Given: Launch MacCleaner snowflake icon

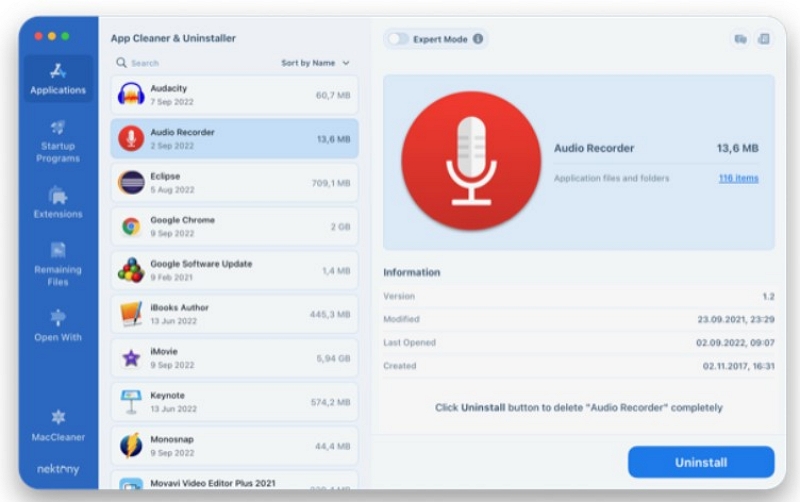Looking at the screenshot, I should click(x=58, y=417).
